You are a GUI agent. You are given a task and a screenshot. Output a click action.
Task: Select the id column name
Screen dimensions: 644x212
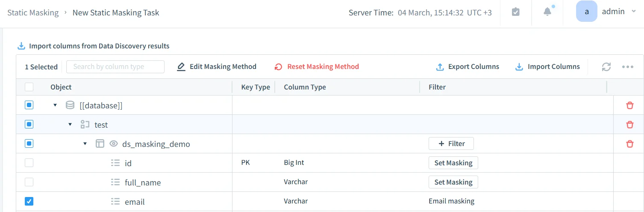click(128, 163)
